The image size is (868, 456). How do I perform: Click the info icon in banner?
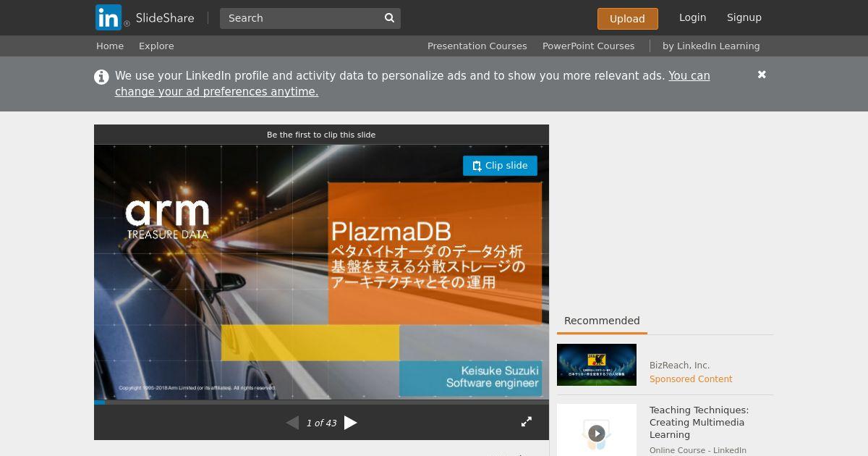101,77
